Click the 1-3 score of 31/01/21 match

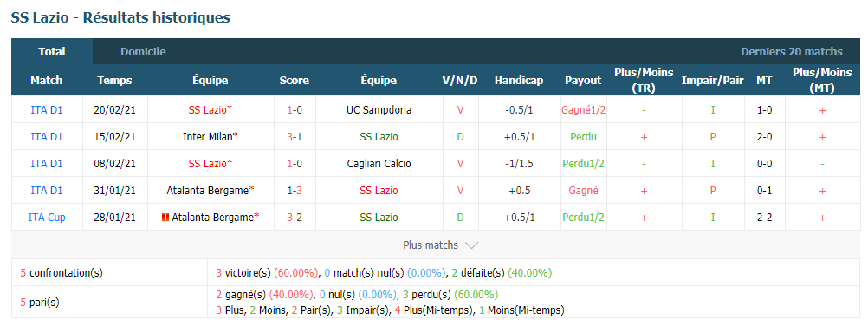tap(294, 190)
